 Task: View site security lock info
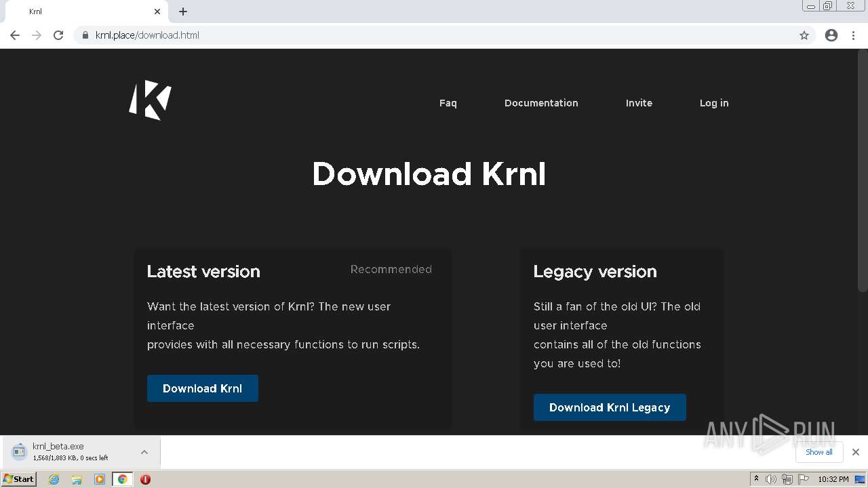pyautogui.click(x=85, y=35)
